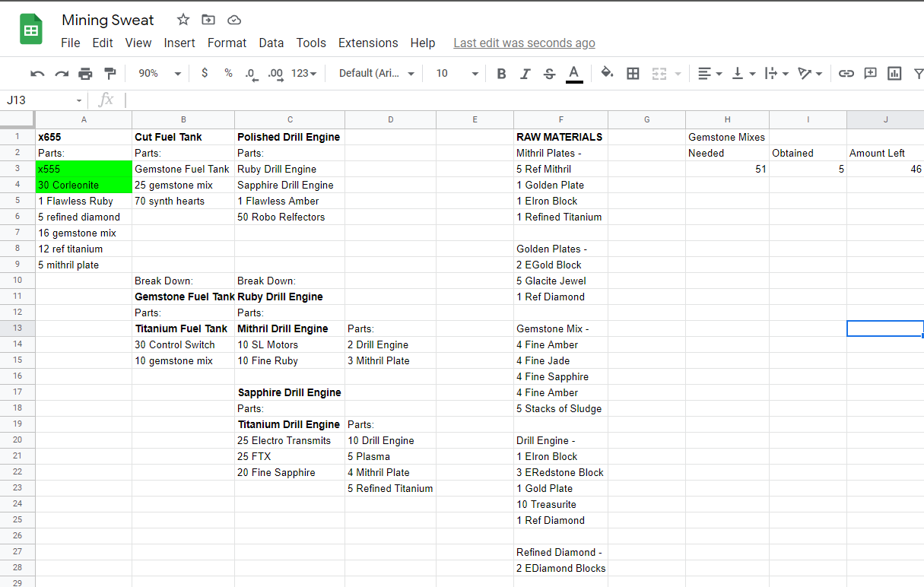Image resolution: width=924 pixels, height=587 pixels.
Task: Format as currency
Action: click(205, 73)
